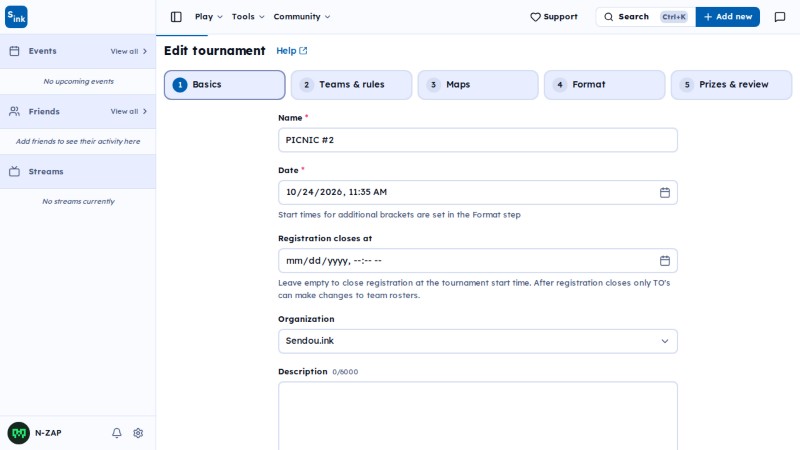The height and width of the screenshot is (450, 800).
Task: Go to the Teams & rules step
Action: coord(352,85)
